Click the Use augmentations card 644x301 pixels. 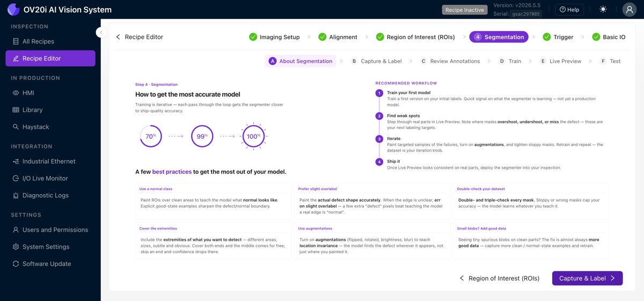tap(372, 241)
